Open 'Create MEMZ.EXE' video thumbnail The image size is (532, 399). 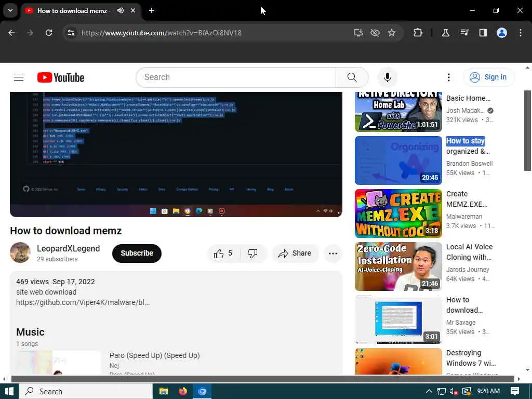(398, 214)
